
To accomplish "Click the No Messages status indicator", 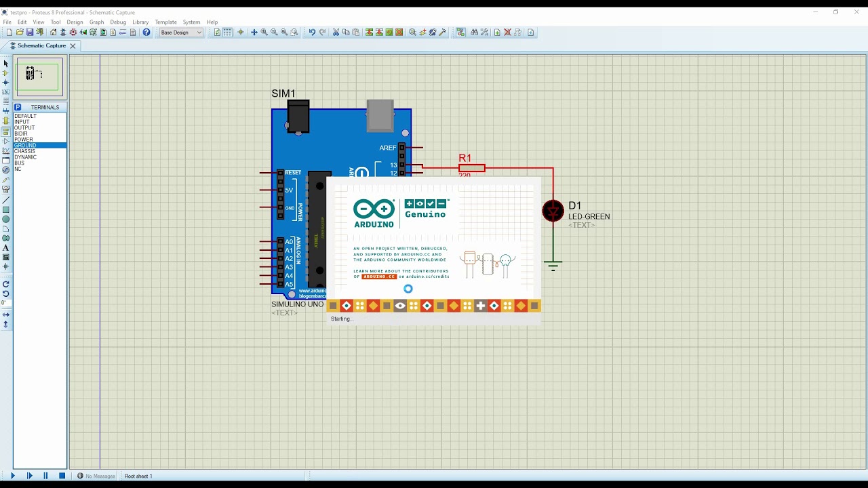I will [x=96, y=476].
